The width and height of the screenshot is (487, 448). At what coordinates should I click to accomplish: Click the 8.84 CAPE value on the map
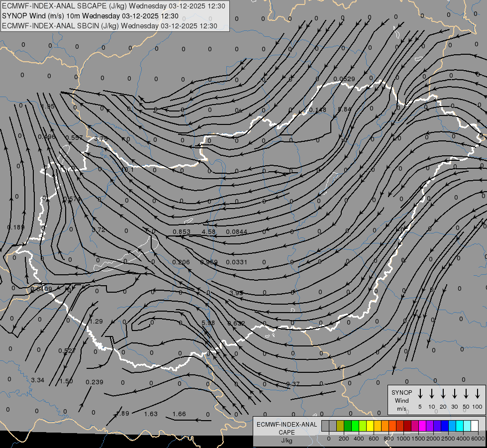coord(344,109)
